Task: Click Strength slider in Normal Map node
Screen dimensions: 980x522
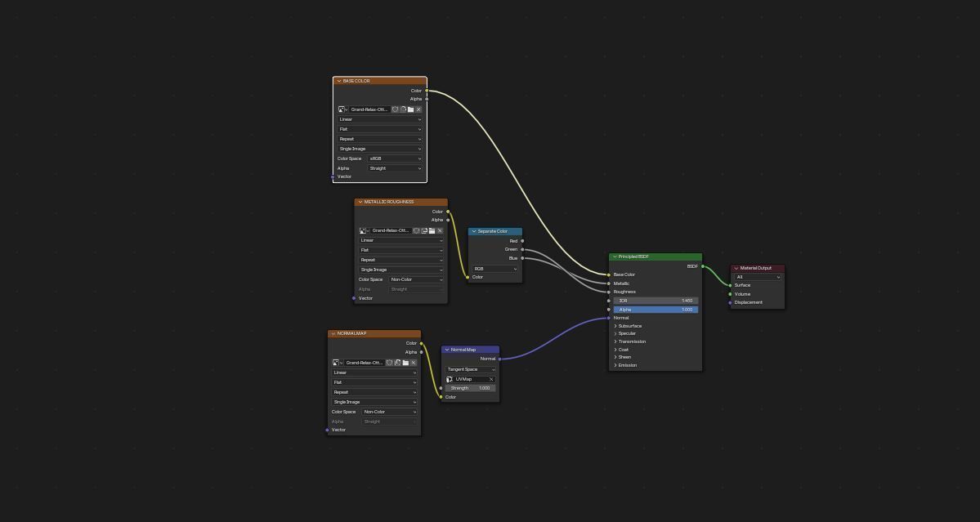Action: (471, 388)
